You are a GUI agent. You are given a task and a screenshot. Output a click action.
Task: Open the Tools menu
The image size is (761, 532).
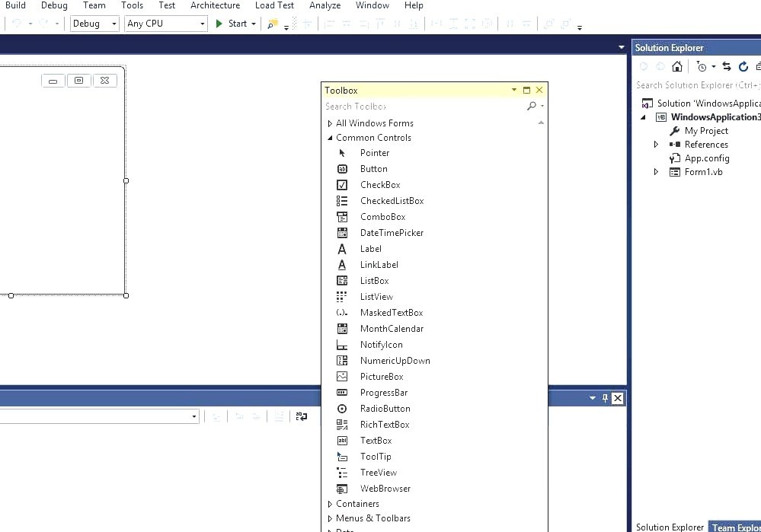[x=132, y=5]
